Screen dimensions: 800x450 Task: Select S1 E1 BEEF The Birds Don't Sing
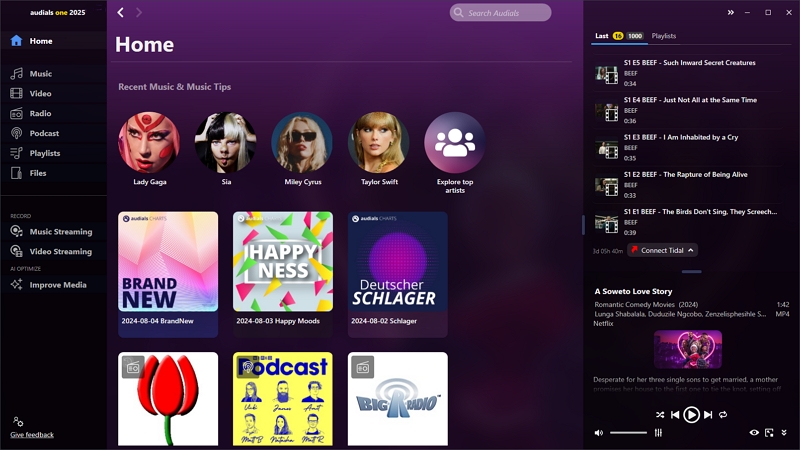click(x=687, y=222)
